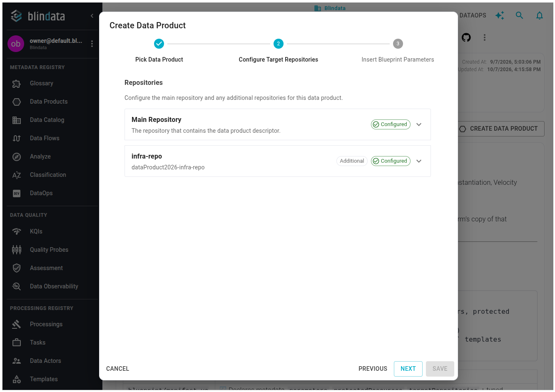Image resolution: width=555 pixels, height=392 pixels.
Task: Open the Templates shapes icon
Action: (17, 380)
